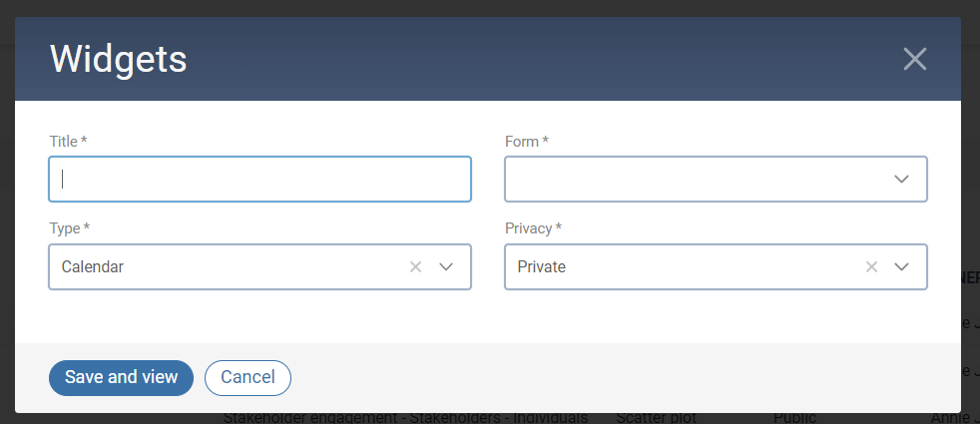The width and height of the screenshot is (980, 424).
Task: Select the Private value in Privacy field
Action: (541, 266)
